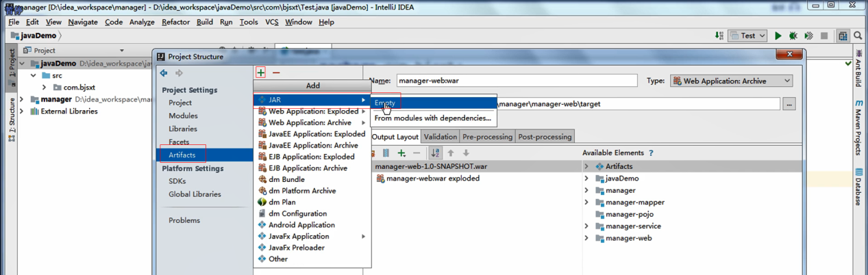Select Empty in JAR submenu

(433, 103)
